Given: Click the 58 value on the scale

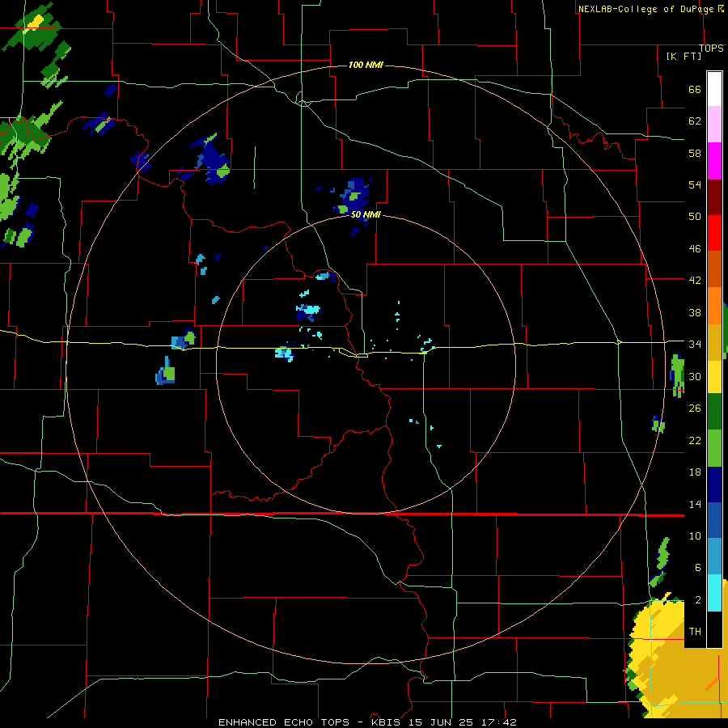Looking at the screenshot, I should click(695, 153).
